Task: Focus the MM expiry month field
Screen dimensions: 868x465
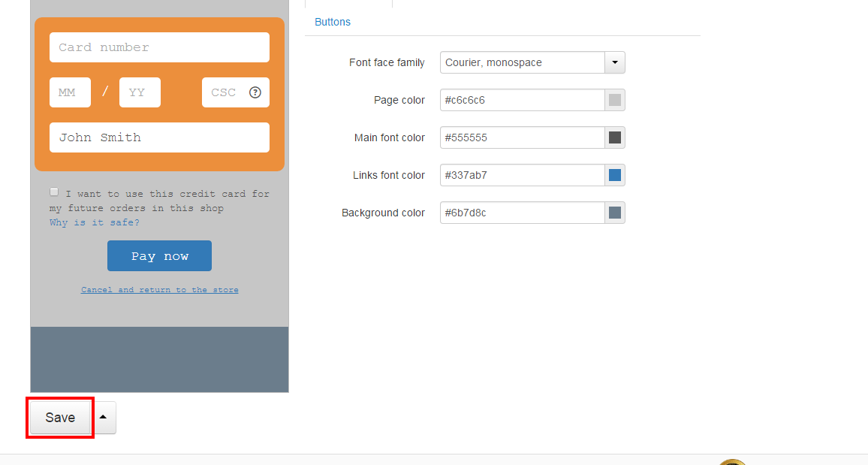Action: coord(71,92)
